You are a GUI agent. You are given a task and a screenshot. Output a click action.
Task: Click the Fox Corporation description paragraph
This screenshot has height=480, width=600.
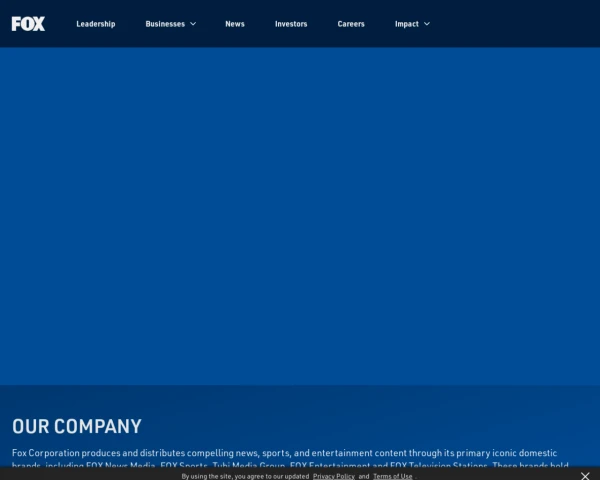coord(290,459)
